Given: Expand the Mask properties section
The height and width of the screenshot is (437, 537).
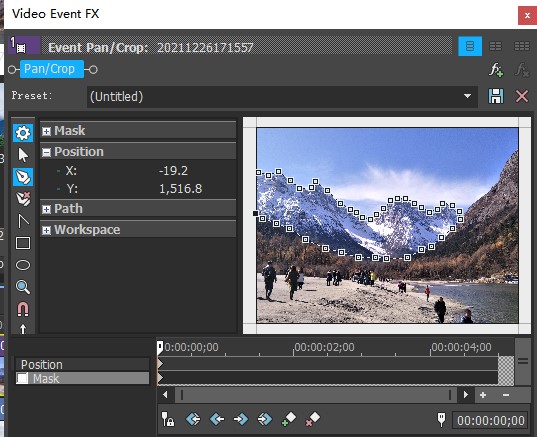Looking at the screenshot, I should (46, 131).
